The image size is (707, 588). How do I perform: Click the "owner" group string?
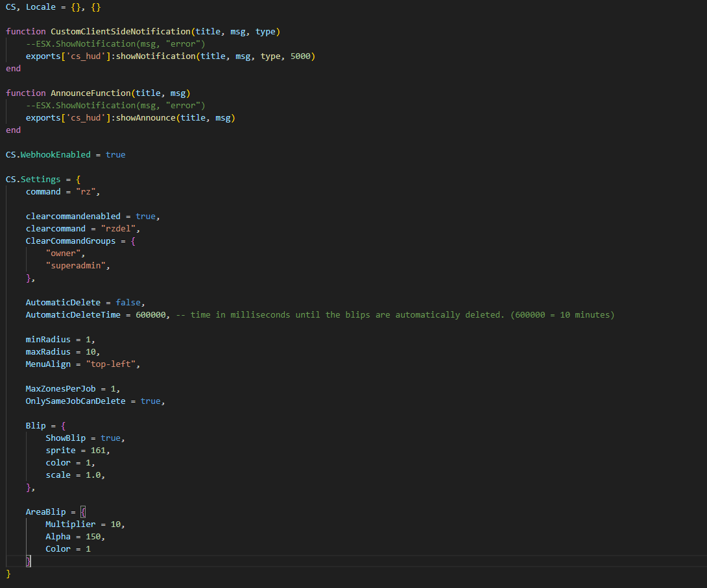[63, 253]
